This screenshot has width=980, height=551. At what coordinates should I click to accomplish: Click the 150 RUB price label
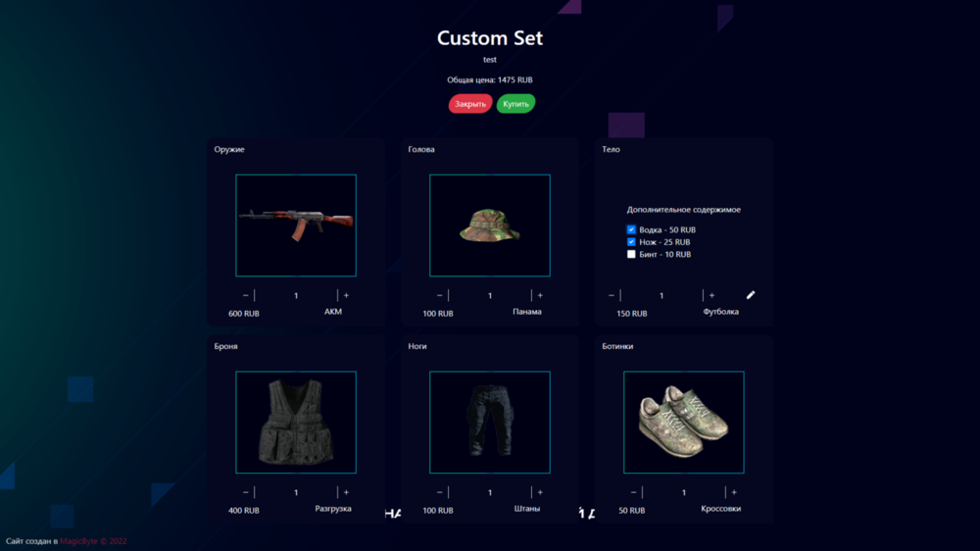point(632,314)
